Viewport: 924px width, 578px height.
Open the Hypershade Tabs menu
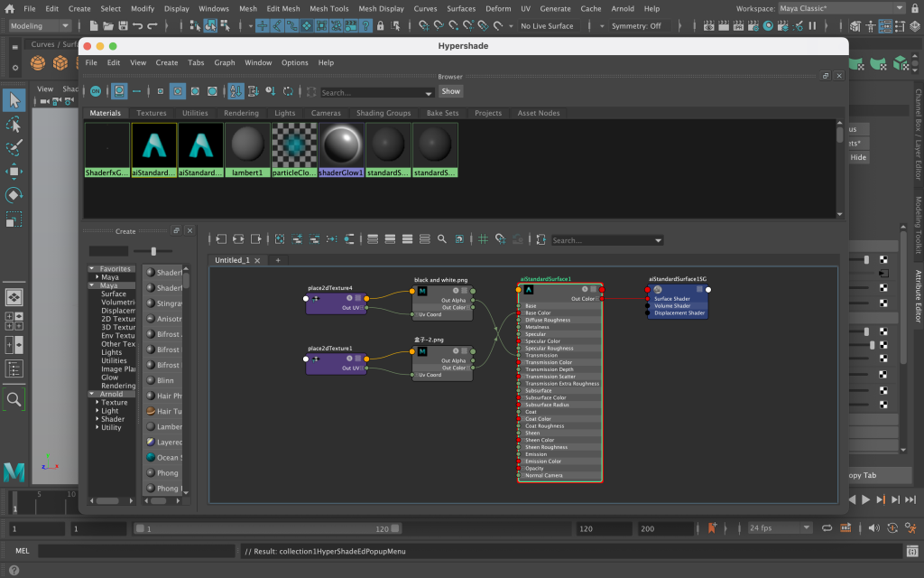(x=196, y=62)
